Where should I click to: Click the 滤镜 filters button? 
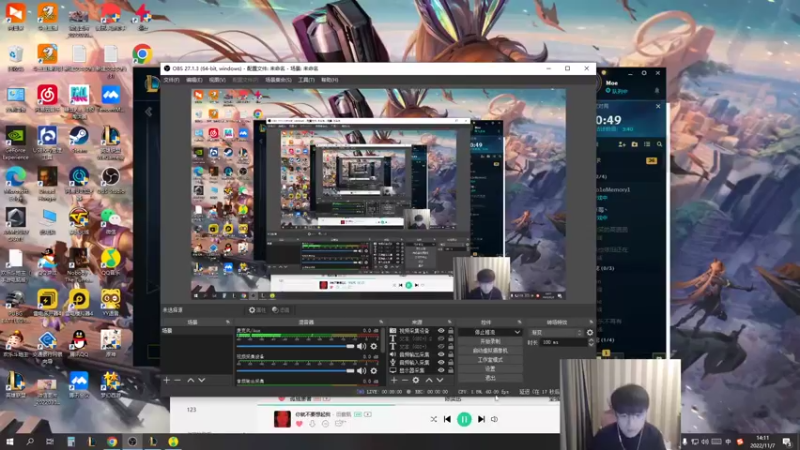281,310
